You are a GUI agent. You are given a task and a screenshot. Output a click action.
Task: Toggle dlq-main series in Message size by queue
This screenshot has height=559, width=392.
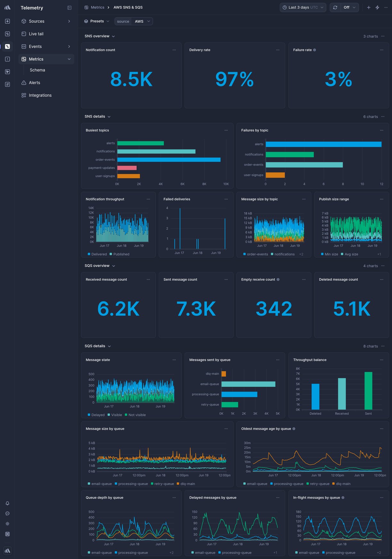(186, 484)
